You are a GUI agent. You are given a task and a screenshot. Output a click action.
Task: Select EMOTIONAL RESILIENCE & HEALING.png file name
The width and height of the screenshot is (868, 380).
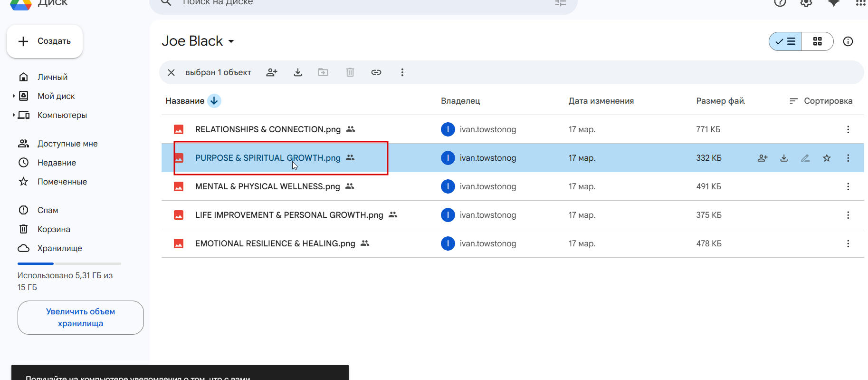click(275, 244)
